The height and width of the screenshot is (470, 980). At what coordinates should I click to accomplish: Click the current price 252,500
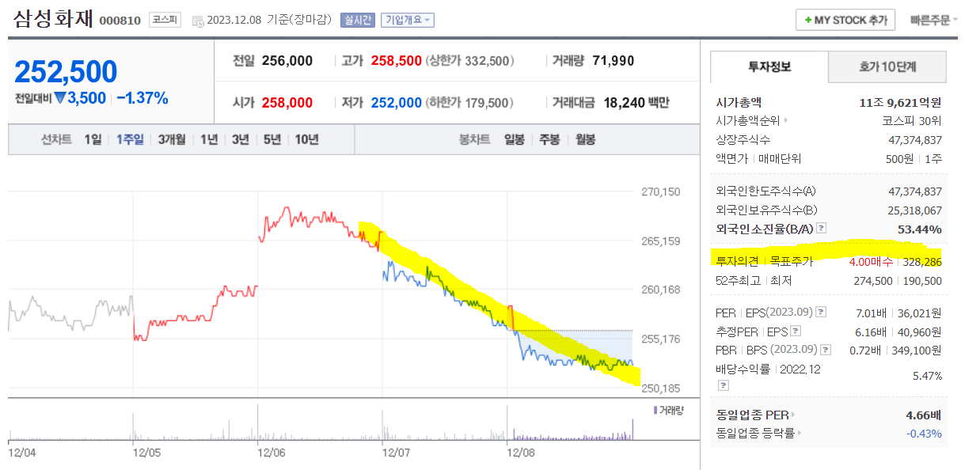tap(66, 72)
